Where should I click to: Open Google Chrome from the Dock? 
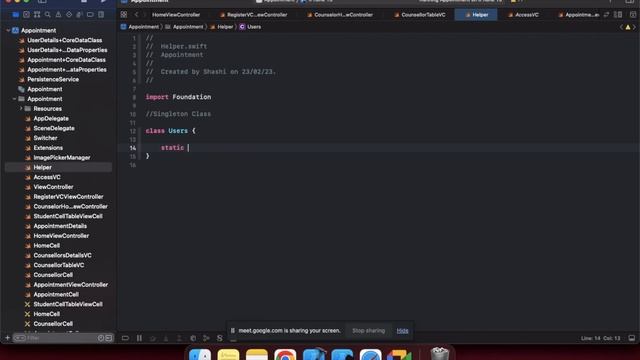pos(285,355)
